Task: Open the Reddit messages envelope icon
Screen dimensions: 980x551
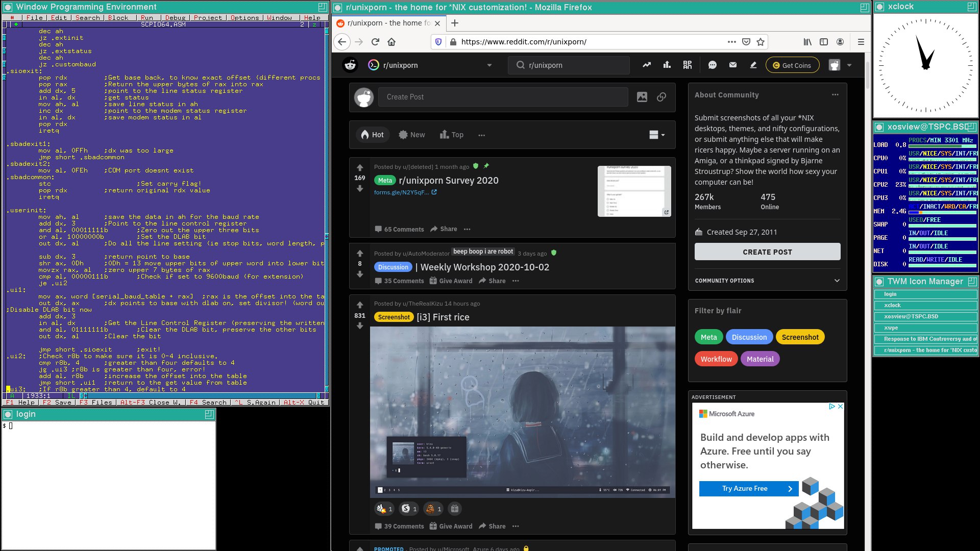Action: (x=733, y=65)
